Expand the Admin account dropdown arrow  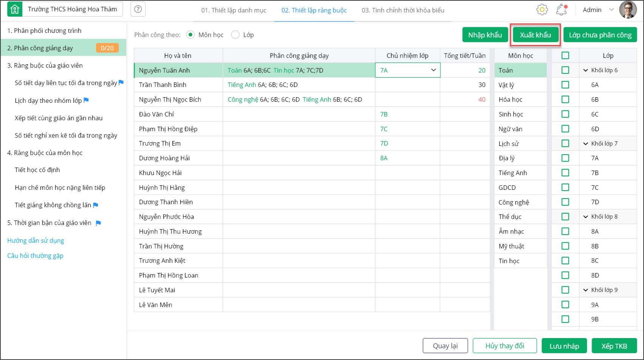[611, 10]
